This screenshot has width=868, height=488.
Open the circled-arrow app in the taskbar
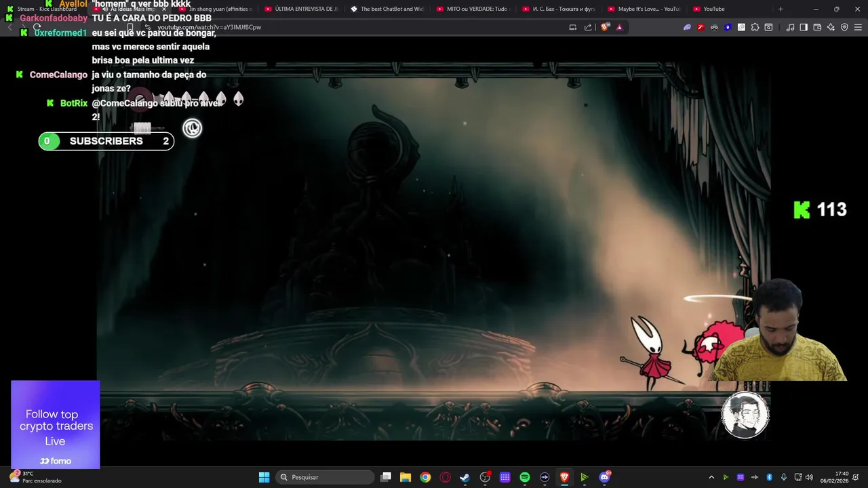point(545,477)
